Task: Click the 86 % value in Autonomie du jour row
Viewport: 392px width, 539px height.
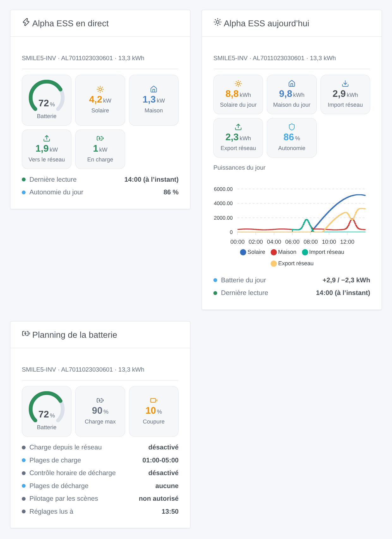Action: pyautogui.click(x=171, y=192)
